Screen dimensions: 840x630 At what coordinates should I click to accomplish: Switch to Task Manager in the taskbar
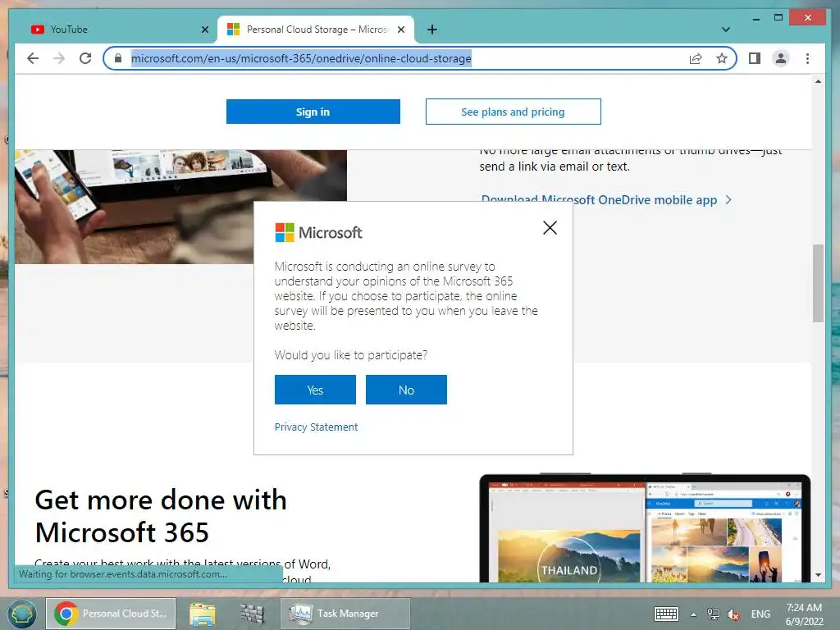click(345, 614)
